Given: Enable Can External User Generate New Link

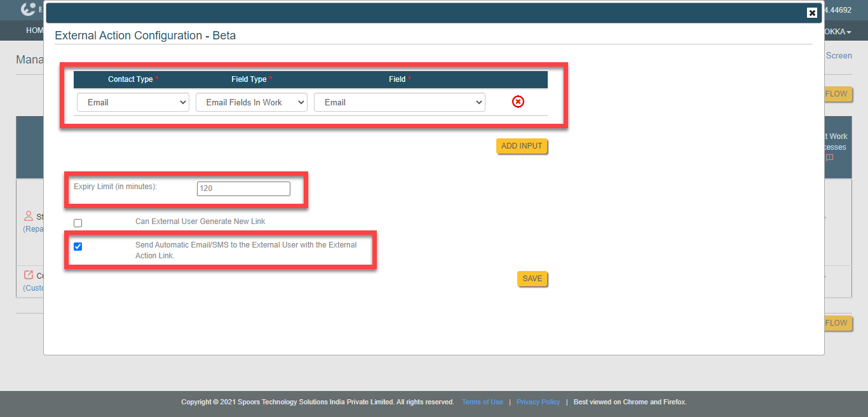Looking at the screenshot, I should (78, 223).
